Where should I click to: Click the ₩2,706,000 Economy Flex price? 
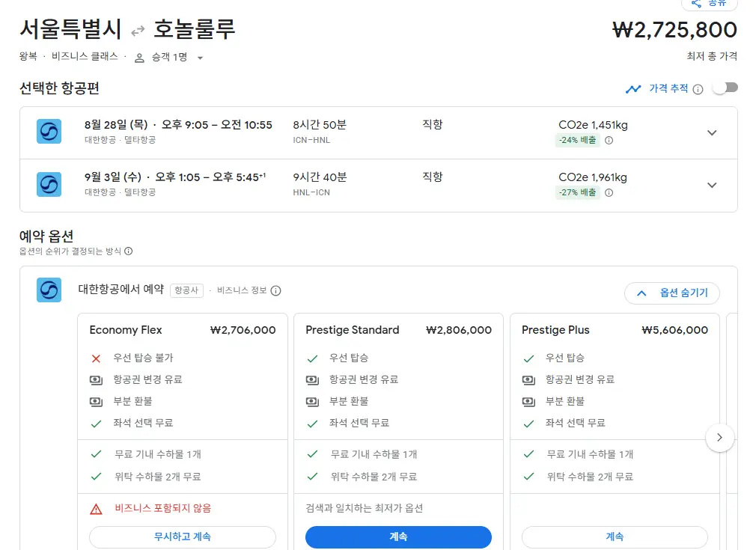243,330
